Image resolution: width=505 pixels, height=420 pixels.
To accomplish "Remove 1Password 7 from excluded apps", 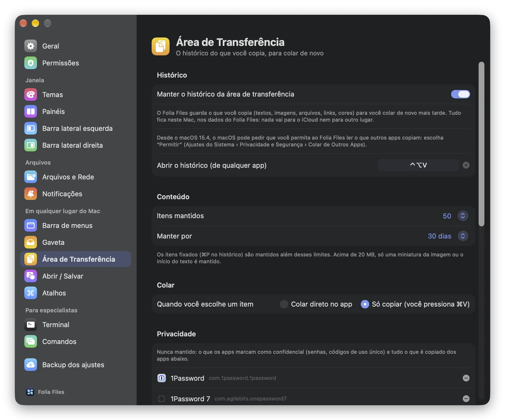I will pyautogui.click(x=466, y=399).
